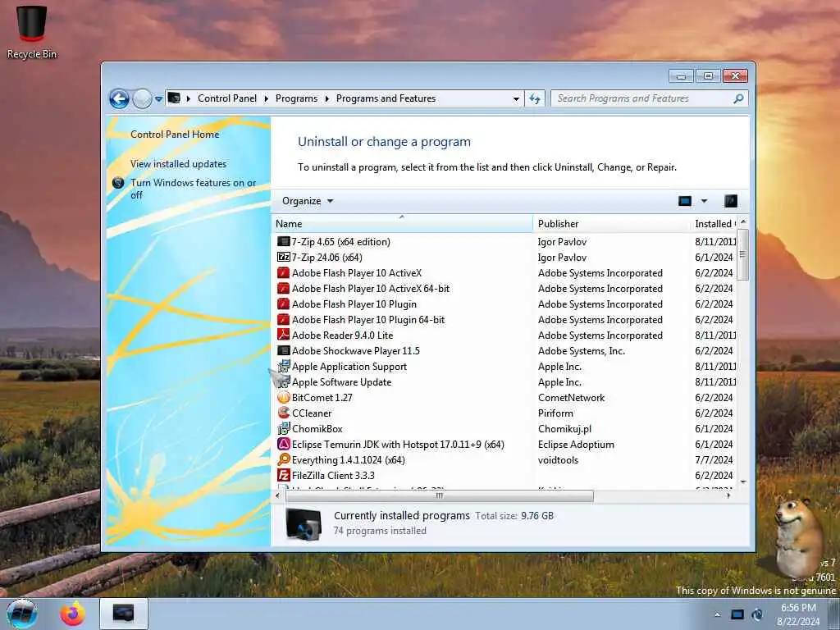Open the address bar history dropdown
840x630 pixels.
point(516,98)
